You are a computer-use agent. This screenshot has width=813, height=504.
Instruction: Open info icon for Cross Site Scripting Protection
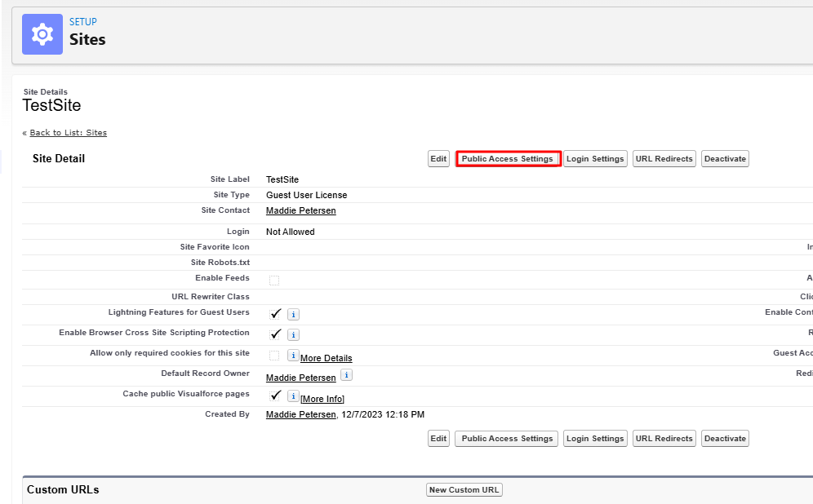pos(293,334)
